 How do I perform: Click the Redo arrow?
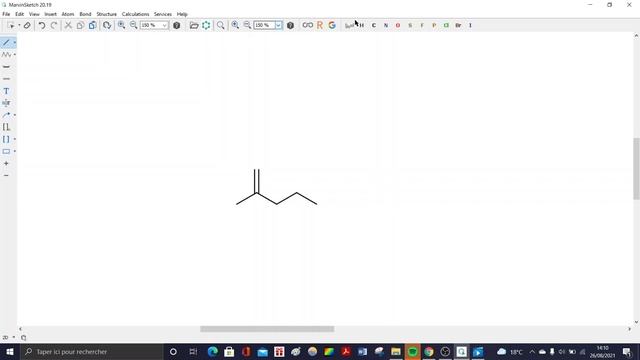tap(54, 25)
